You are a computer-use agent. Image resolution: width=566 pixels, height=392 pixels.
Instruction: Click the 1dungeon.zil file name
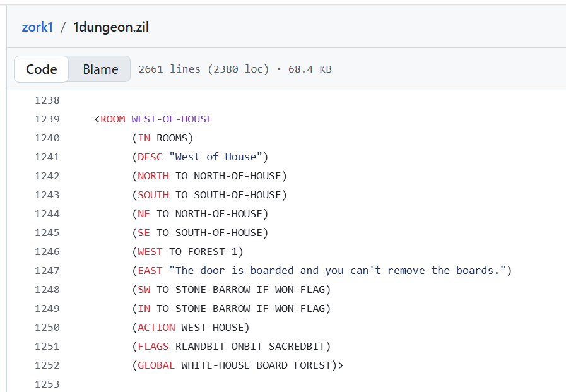tap(111, 27)
